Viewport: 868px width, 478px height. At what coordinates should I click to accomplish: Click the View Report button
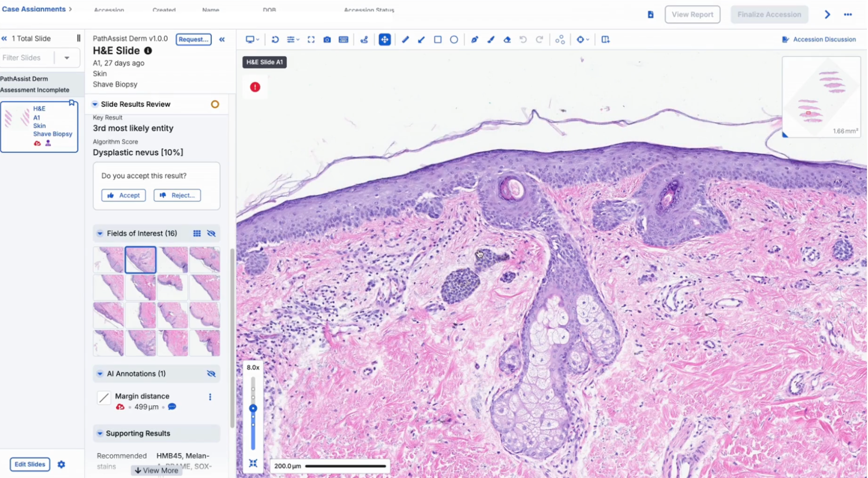pos(692,14)
